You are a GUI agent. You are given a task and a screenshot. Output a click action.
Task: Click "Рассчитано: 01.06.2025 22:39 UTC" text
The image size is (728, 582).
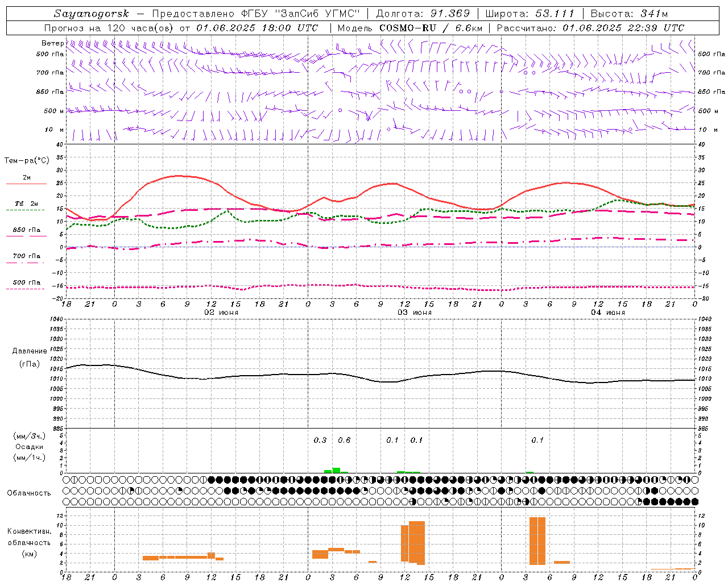[590, 28]
